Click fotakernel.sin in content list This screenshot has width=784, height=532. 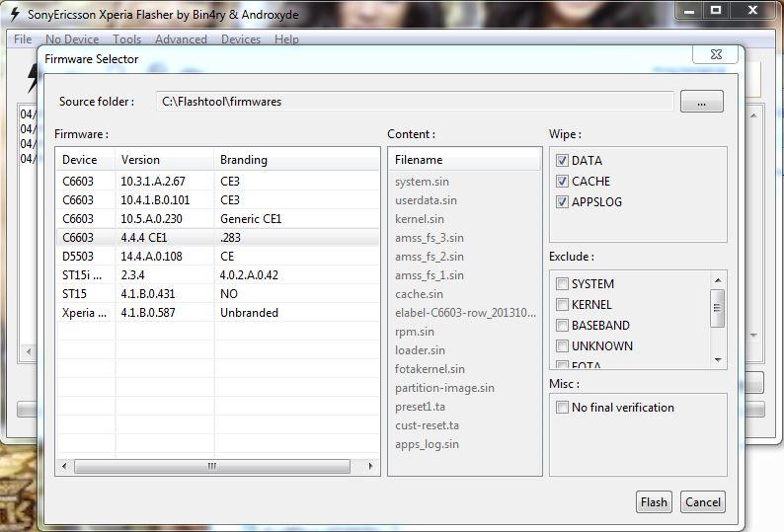point(430,369)
